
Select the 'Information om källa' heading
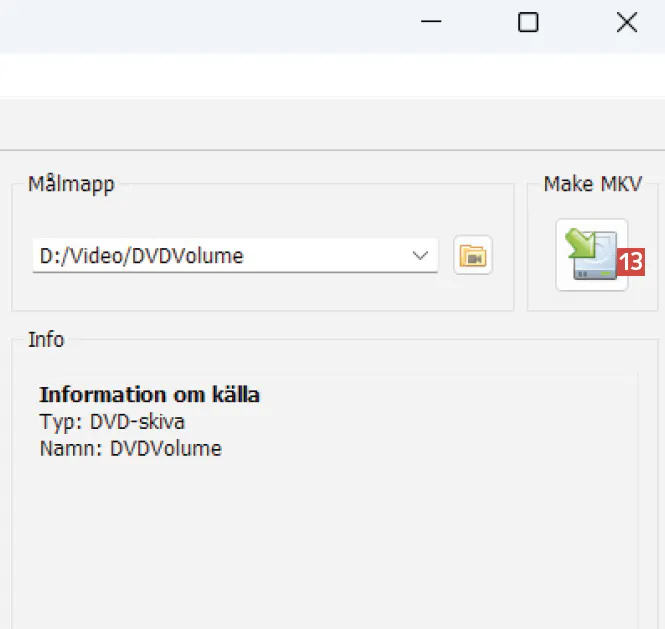tap(149, 395)
